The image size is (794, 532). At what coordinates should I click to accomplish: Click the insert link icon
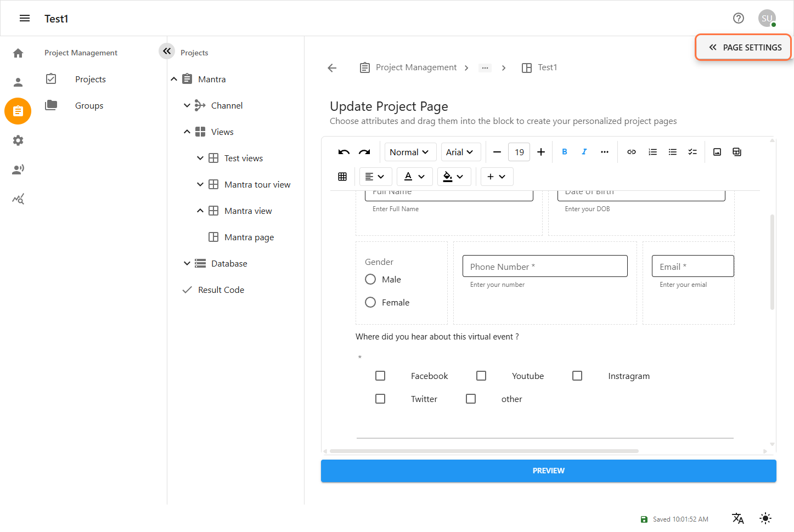coord(632,152)
